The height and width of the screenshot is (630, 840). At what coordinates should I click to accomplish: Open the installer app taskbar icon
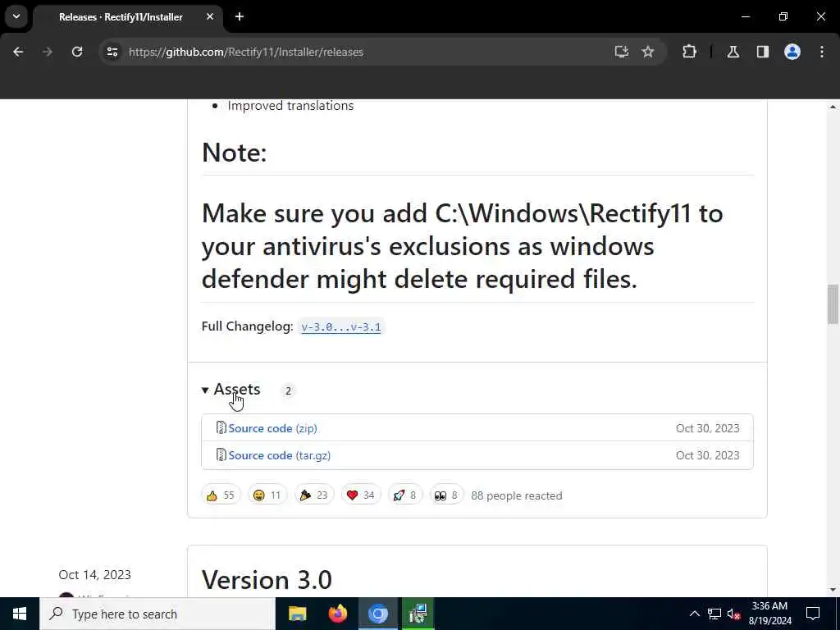[x=418, y=614]
